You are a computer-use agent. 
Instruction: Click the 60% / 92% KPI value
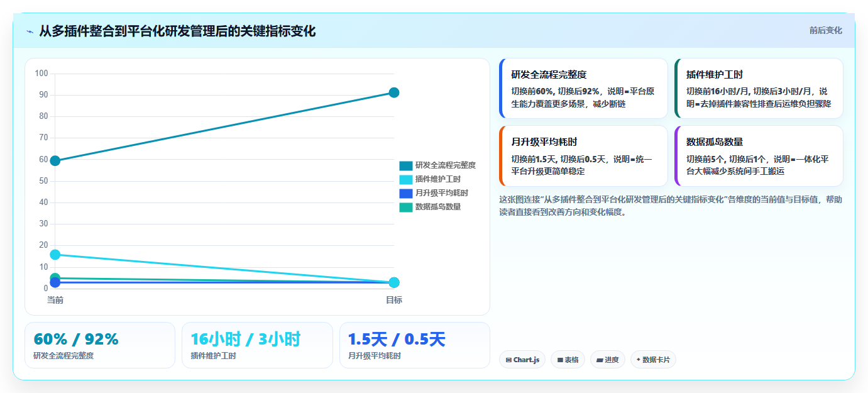[76, 339]
